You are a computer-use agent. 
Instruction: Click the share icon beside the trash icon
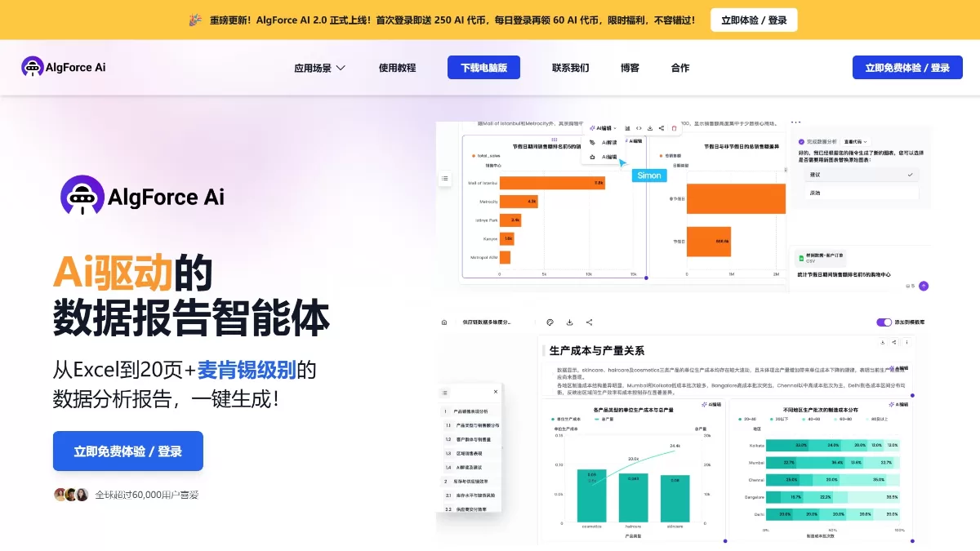pos(661,128)
